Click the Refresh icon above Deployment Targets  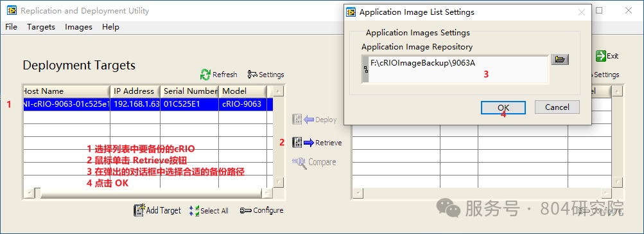[205, 75]
